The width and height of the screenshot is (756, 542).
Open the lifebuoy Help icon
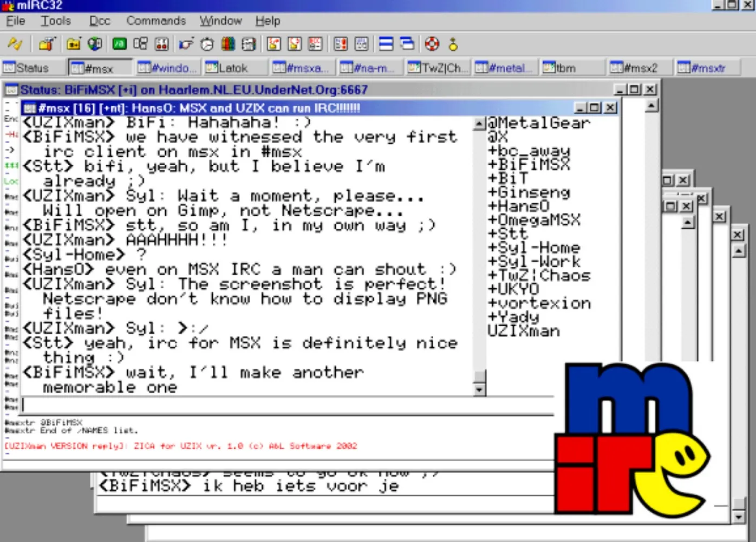click(x=432, y=44)
